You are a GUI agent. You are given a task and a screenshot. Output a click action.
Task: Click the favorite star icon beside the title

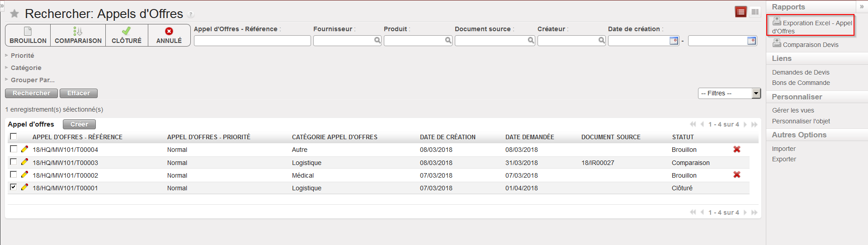tap(14, 14)
